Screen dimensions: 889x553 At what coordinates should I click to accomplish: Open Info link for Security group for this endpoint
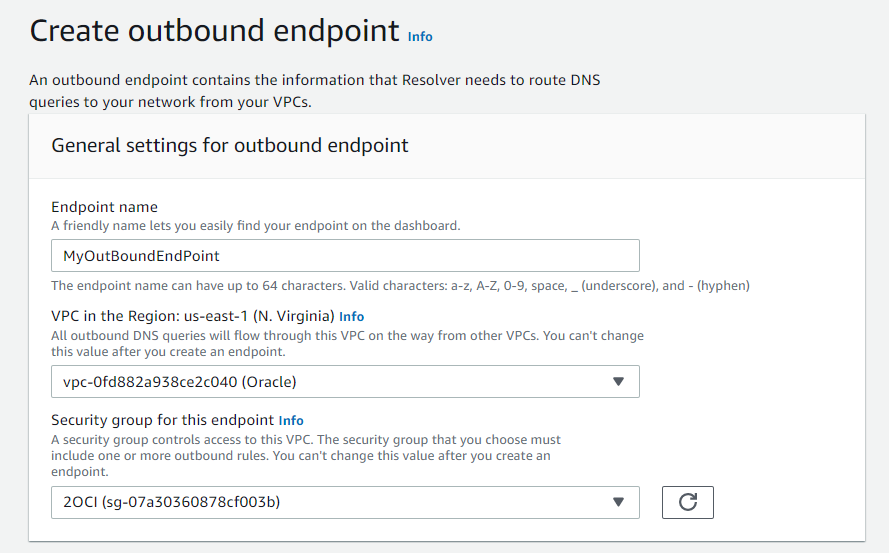(x=291, y=421)
